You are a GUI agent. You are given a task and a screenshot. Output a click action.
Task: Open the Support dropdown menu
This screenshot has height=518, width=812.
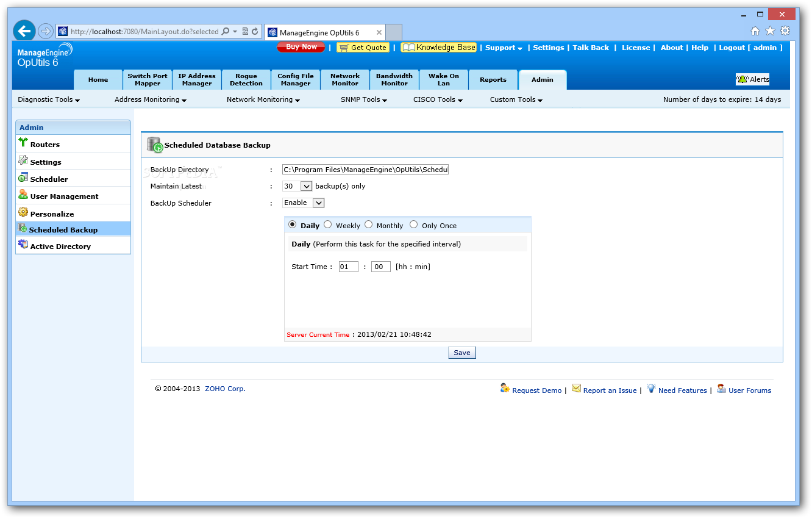pos(504,48)
